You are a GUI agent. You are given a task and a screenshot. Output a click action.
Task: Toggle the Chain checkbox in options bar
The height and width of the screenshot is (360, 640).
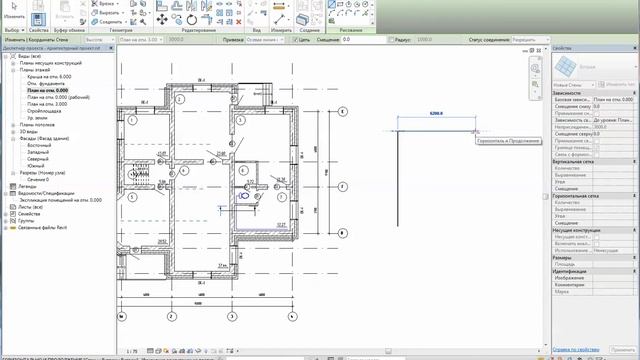[x=295, y=40]
